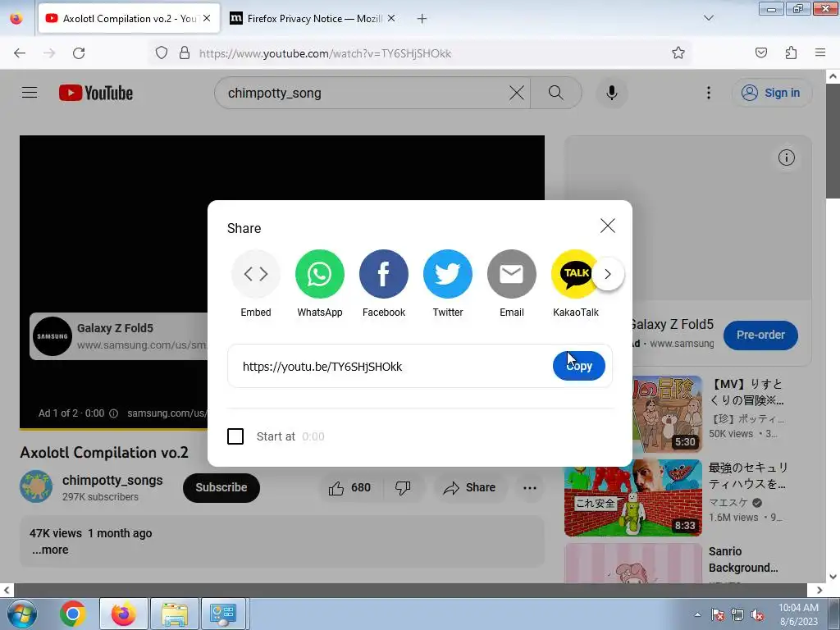The height and width of the screenshot is (630, 840).
Task: Open Share button under the video
Action: (x=468, y=487)
